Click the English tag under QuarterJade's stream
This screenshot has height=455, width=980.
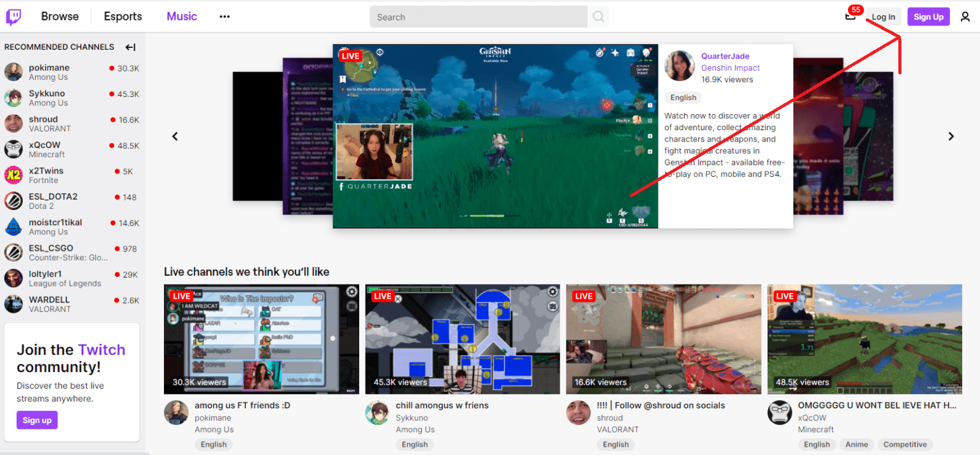683,97
